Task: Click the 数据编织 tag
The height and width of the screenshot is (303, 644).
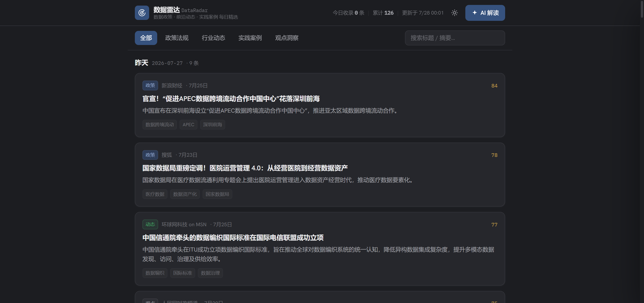Action: point(155,273)
